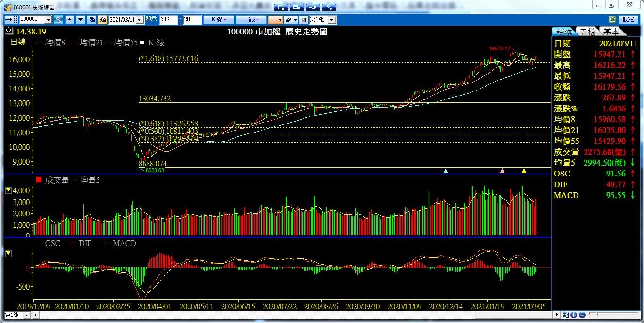Click the 303 display count input field
Viewport: 644px width, 323px height.
(168, 19)
